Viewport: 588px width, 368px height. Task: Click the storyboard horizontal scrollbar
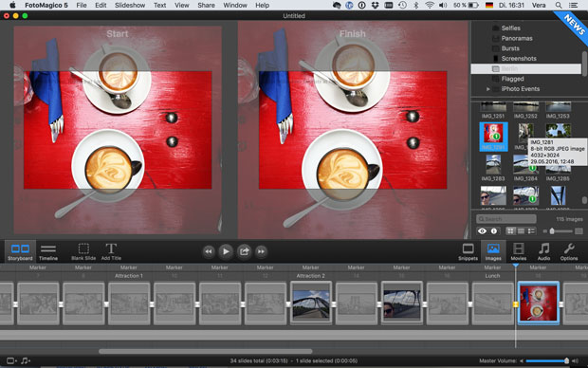[206, 352]
